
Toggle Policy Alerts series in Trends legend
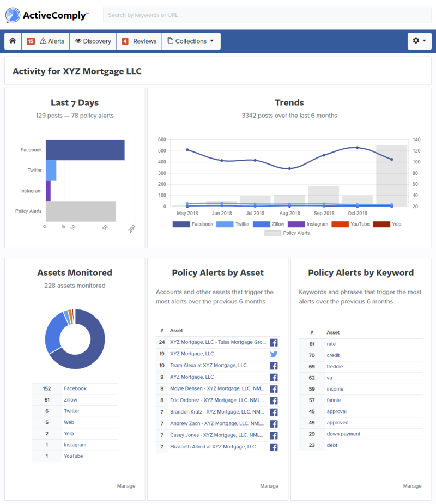coord(287,233)
